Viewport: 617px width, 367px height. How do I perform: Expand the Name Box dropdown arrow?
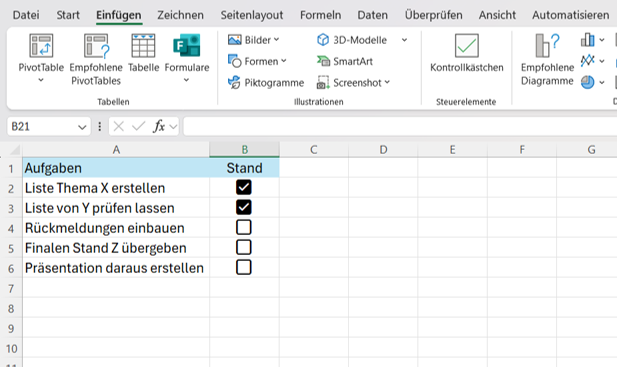pyautogui.click(x=82, y=127)
